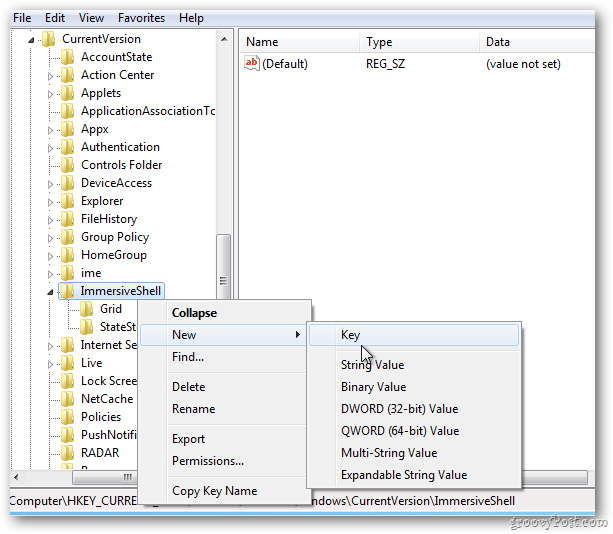Expand the Explorer node arrow
This screenshot has height=534, width=613.
point(50,202)
